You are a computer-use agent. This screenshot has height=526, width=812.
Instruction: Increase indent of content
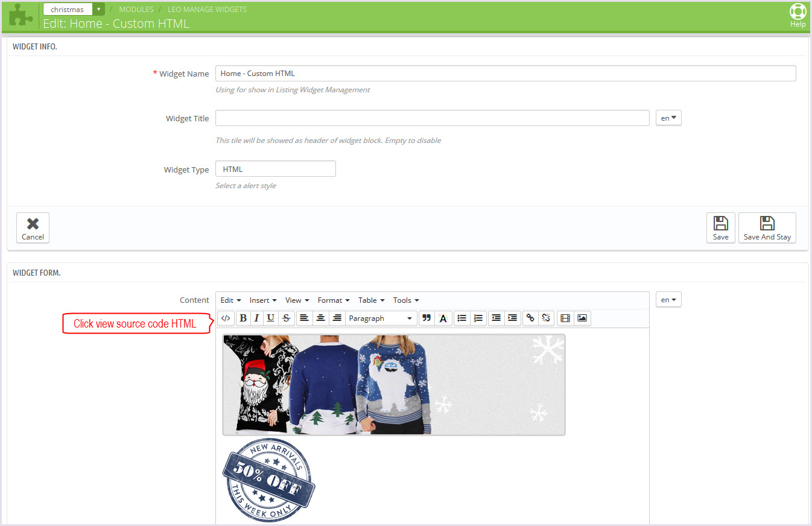[x=513, y=318]
